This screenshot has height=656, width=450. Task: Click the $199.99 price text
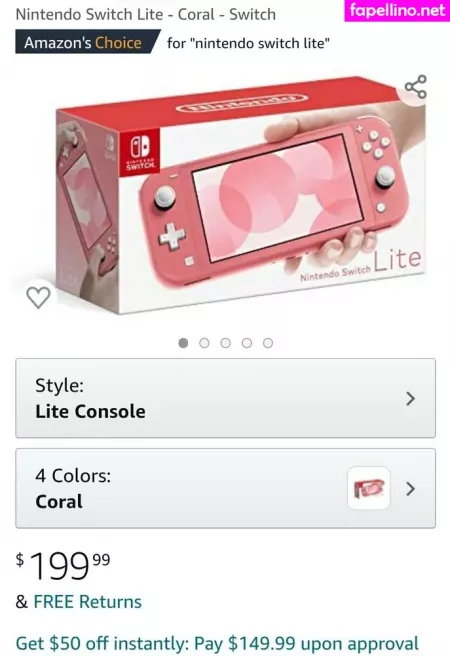(x=63, y=565)
